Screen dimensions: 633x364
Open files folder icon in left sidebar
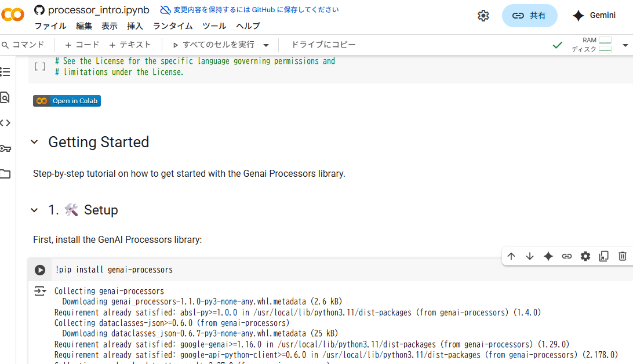point(5,174)
